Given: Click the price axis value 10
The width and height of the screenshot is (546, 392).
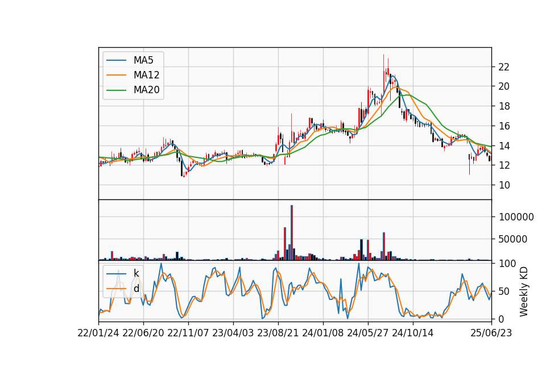Looking at the screenshot, I should click(x=504, y=185).
